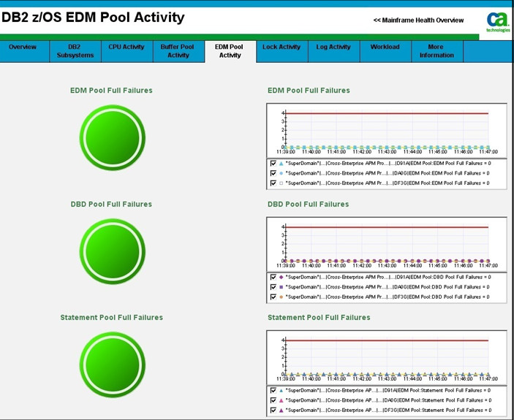Open the More Information tab
Image resolution: width=514 pixels, height=420 pixels.
437,51
